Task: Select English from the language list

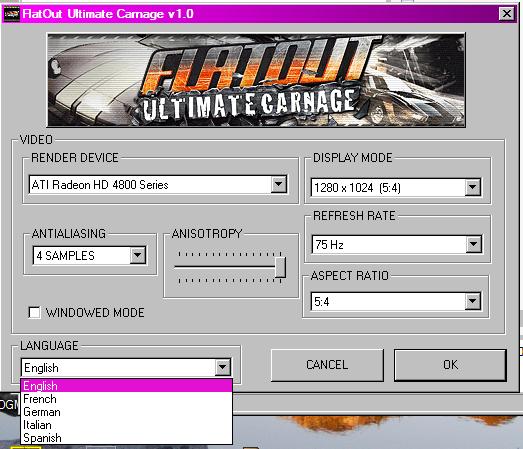Action: pos(126,386)
